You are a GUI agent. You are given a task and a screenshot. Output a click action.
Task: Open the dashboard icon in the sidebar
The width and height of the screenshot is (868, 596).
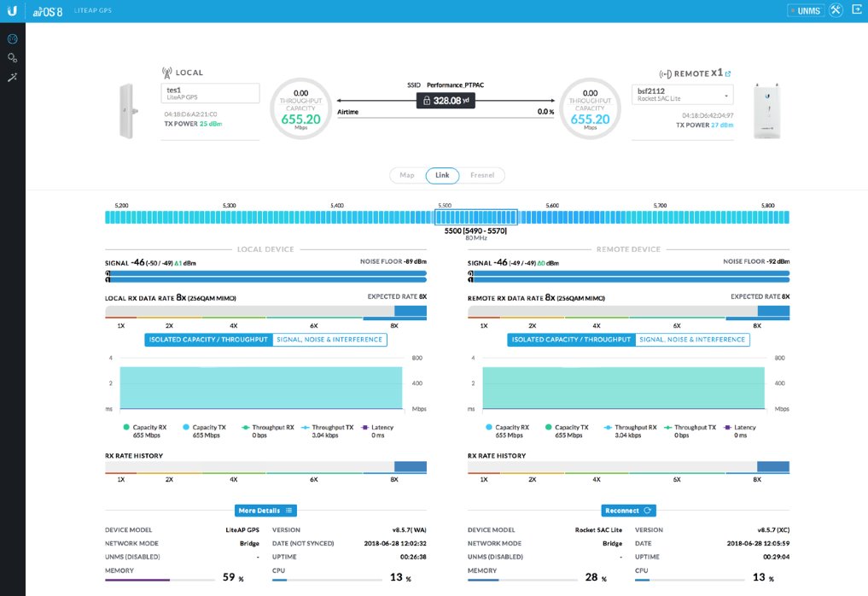pyautogui.click(x=12, y=39)
